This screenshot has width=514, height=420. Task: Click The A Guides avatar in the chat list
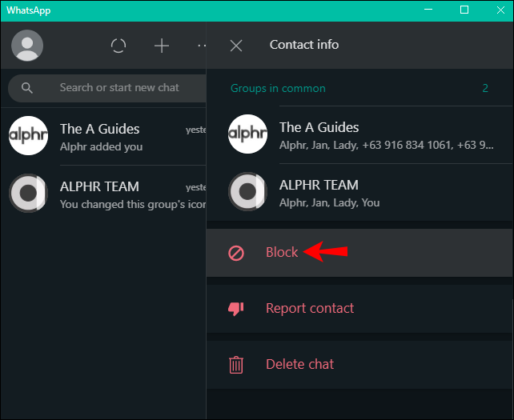(x=29, y=136)
